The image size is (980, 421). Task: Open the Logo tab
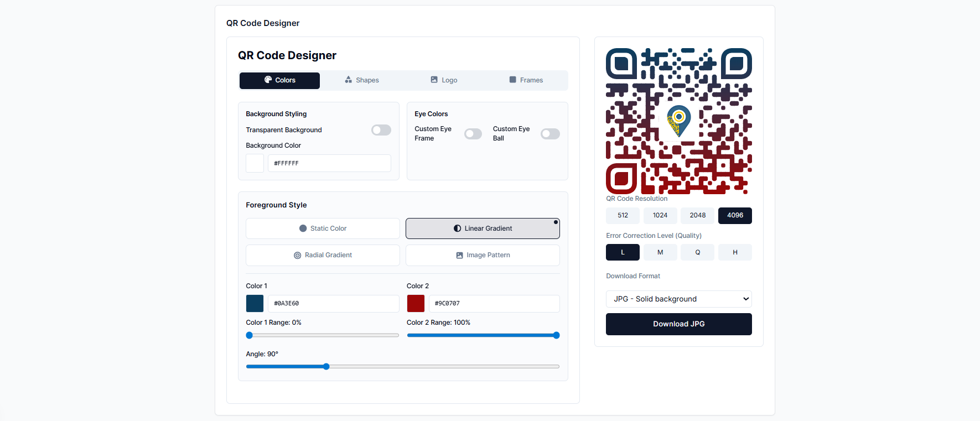point(444,80)
